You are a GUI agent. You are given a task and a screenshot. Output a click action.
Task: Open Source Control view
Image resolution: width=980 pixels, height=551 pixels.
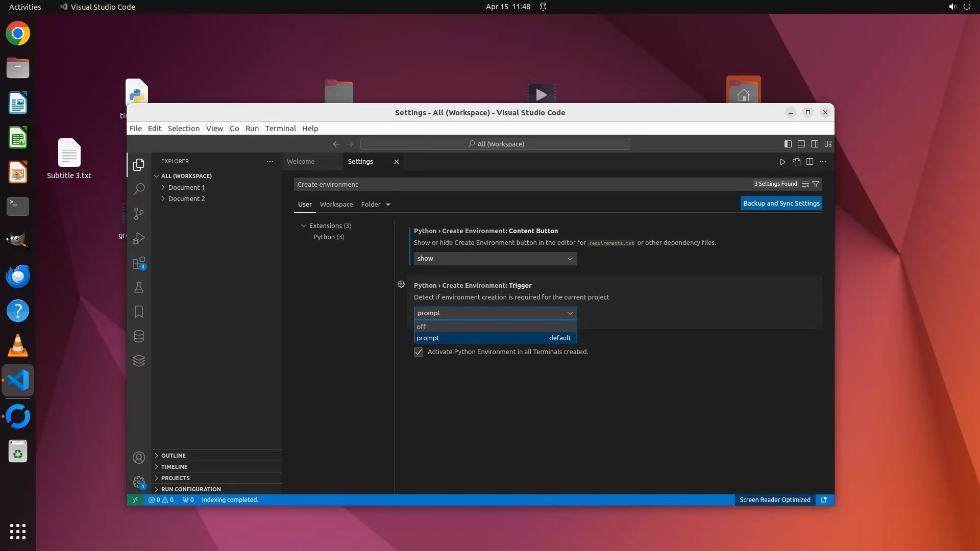[x=138, y=214]
